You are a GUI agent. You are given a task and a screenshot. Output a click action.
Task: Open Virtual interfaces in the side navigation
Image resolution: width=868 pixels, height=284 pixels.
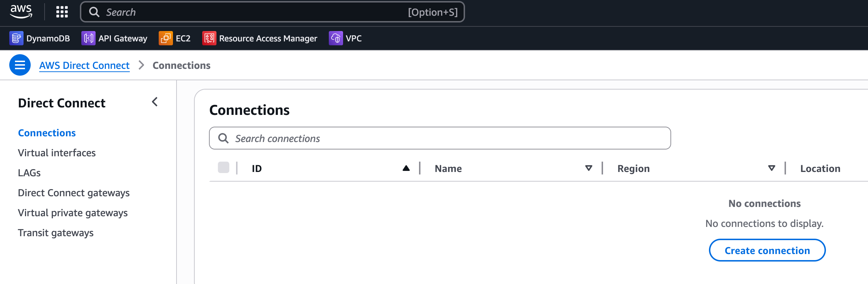click(x=57, y=153)
